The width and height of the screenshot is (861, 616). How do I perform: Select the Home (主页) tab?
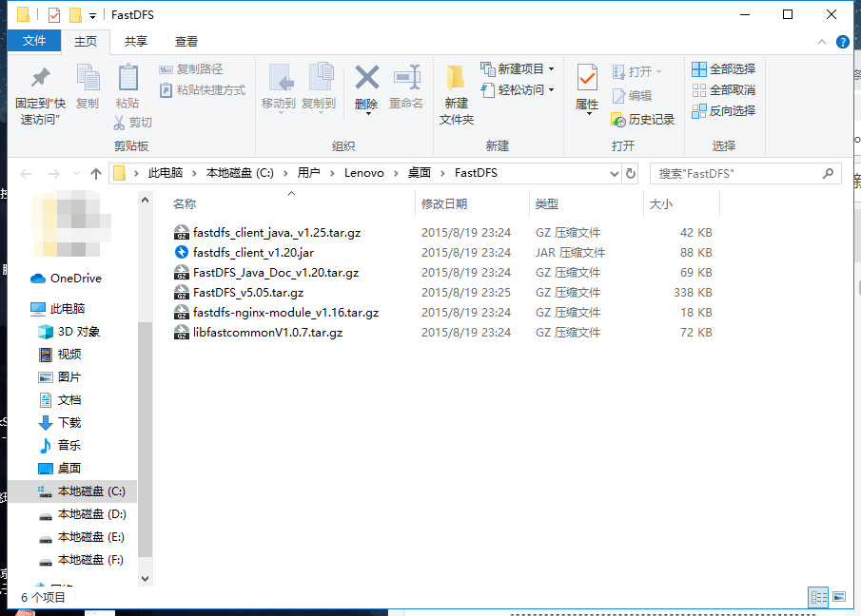pyautogui.click(x=86, y=42)
